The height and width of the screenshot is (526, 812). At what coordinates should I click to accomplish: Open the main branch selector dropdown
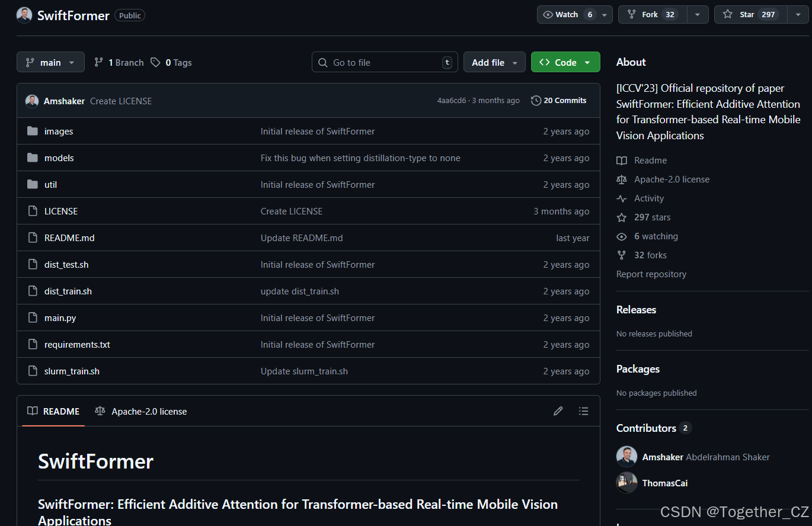pyautogui.click(x=50, y=62)
